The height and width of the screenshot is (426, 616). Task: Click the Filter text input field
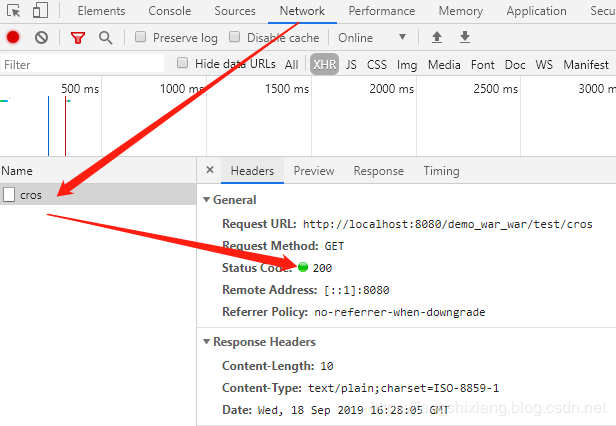pos(82,64)
